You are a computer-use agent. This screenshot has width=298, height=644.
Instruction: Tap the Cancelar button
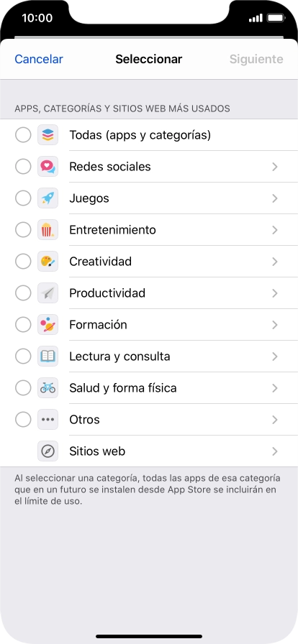39,59
